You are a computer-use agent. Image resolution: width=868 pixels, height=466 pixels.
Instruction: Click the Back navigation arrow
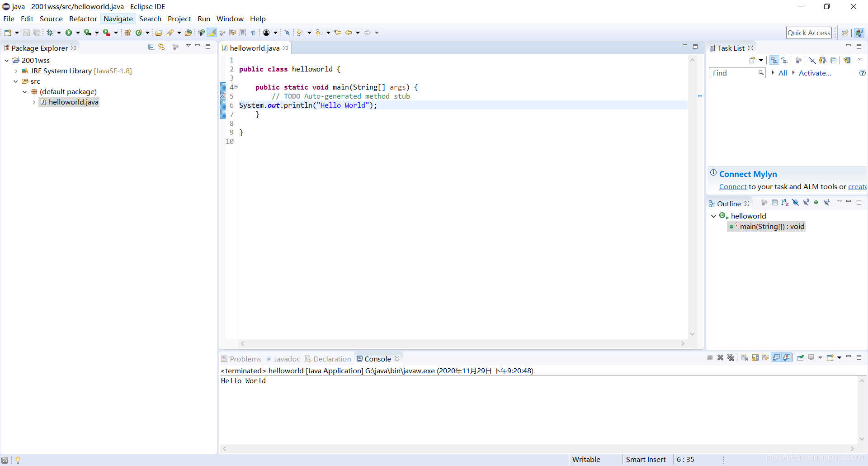pyautogui.click(x=349, y=33)
